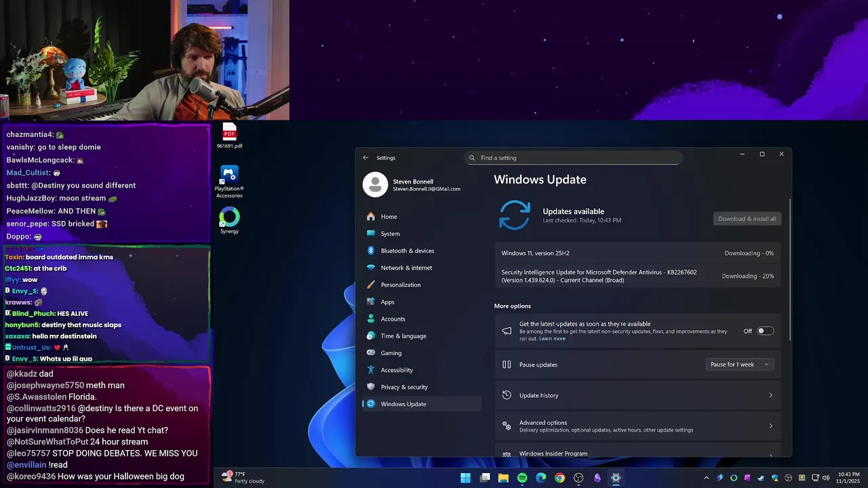The width and height of the screenshot is (868, 488).
Task: Open Google Chrome from taskbar
Action: [x=559, y=478]
